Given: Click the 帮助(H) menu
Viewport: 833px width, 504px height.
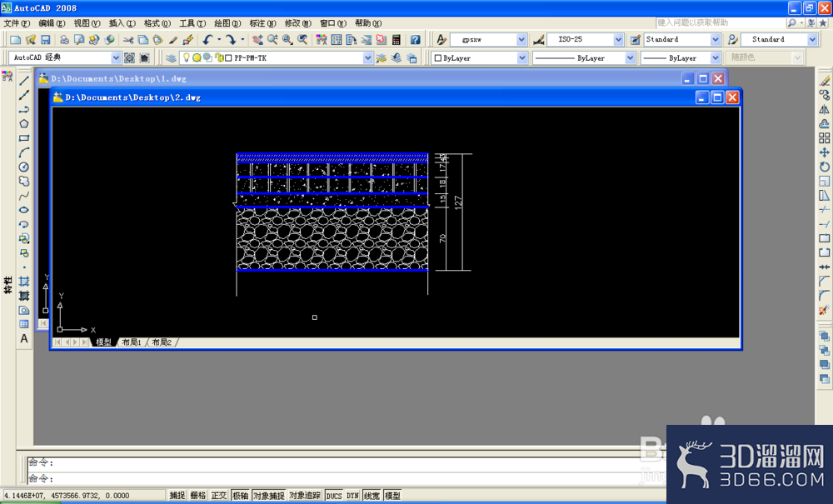Looking at the screenshot, I should (368, 23).
